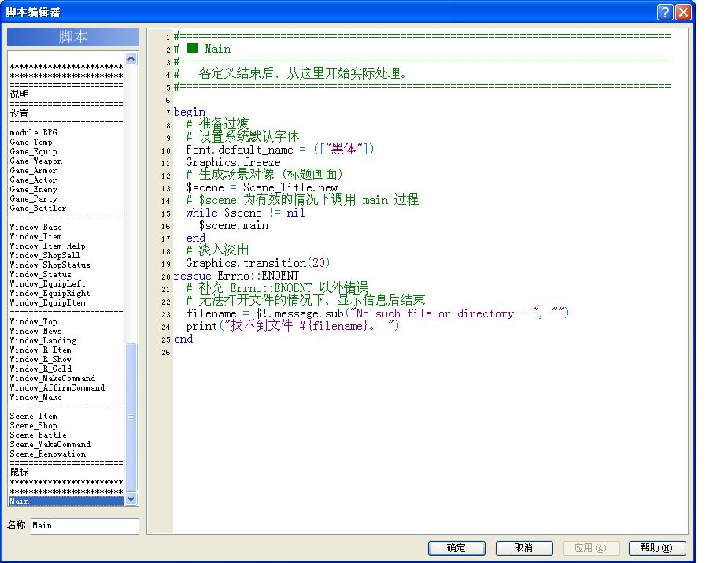Select the module RPG script
Viewport: 728px width, 563px height.
tap(66, 132)
